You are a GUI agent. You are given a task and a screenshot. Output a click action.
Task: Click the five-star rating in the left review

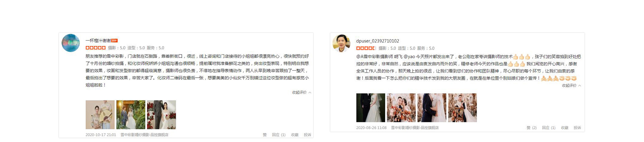96,48
